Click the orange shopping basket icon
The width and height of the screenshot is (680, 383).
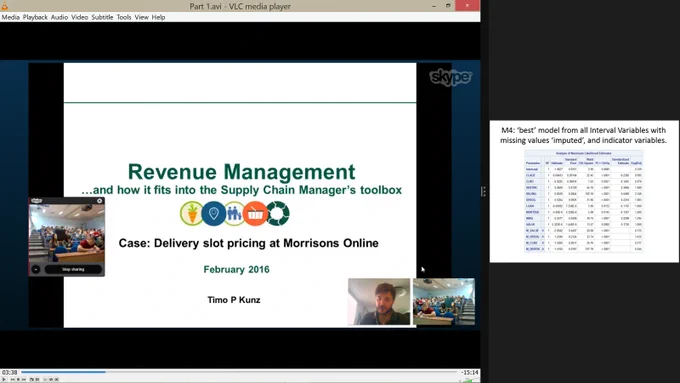255,213
